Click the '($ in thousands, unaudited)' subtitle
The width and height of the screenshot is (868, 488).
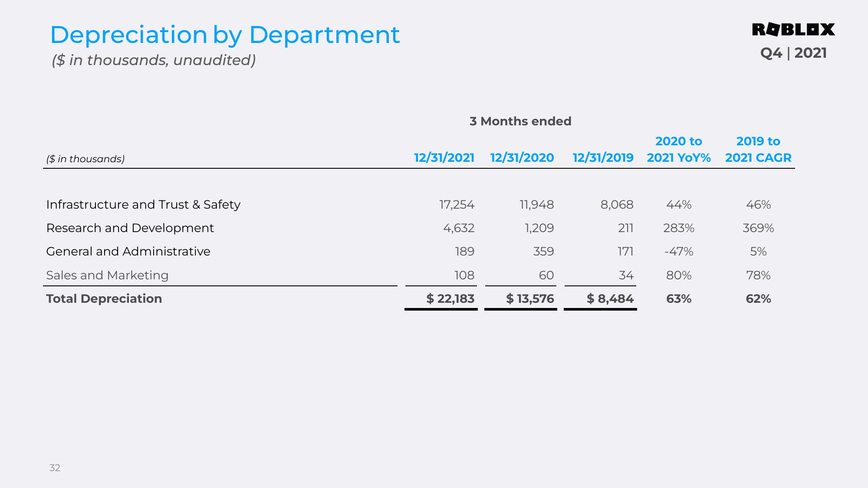154,60
